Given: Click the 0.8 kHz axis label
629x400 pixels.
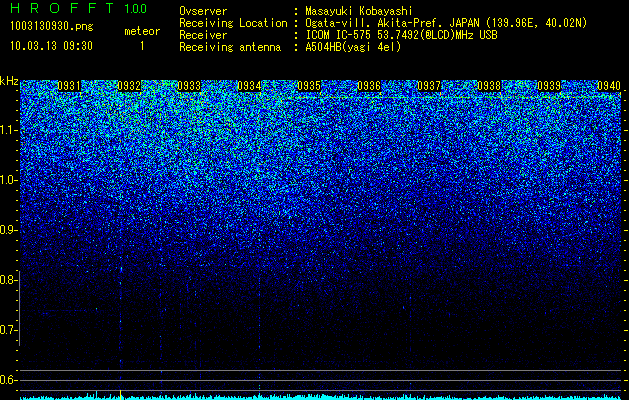Looking at the screenshot, I should tap(8, 280).
